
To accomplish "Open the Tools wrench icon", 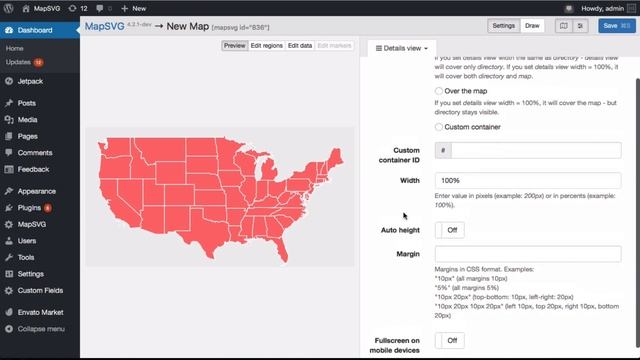I will (9, 258).
